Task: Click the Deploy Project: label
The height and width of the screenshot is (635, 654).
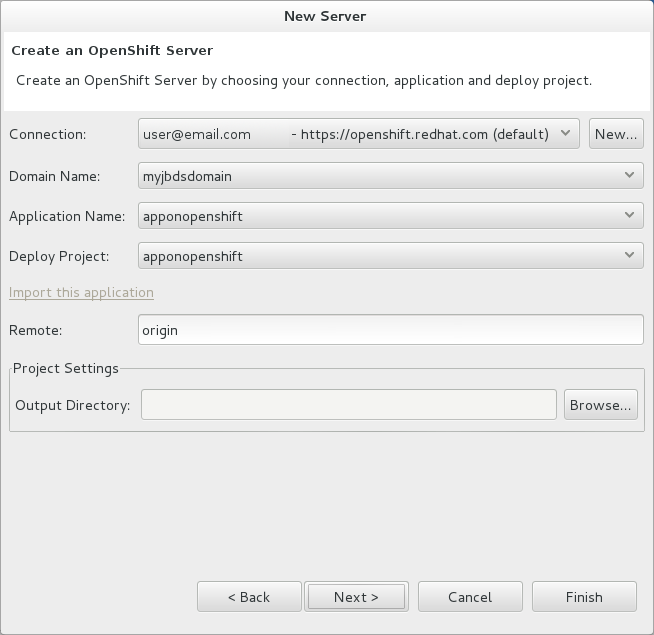Action: (x=59, y=256)
